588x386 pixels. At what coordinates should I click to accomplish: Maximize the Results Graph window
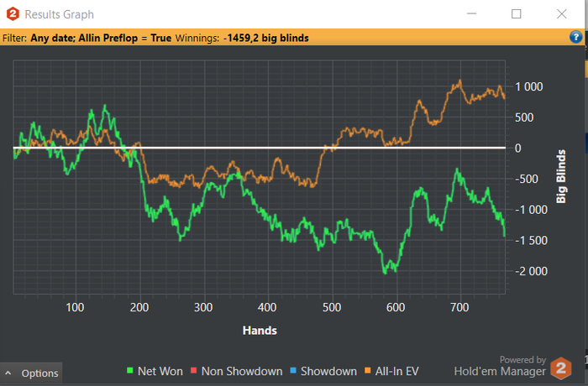click(517, 14)
